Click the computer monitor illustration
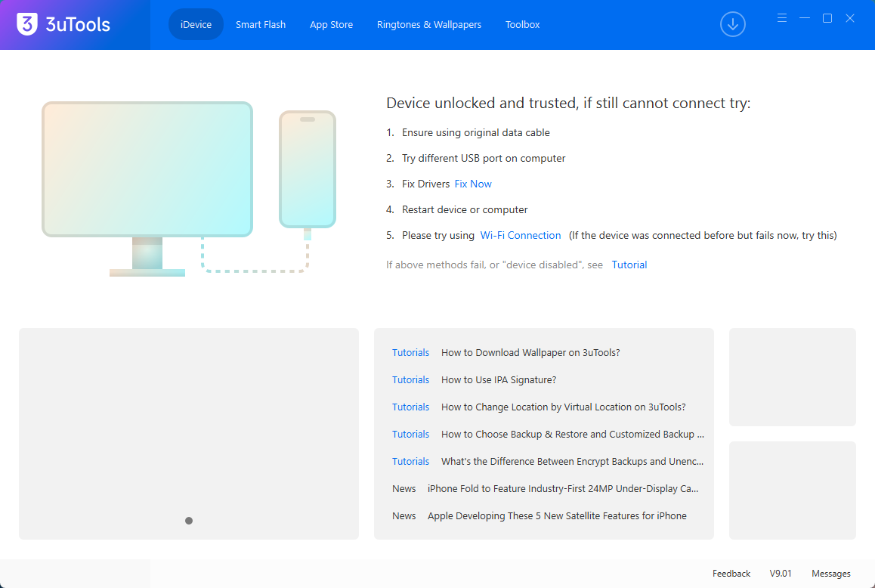 click(147, 170)
